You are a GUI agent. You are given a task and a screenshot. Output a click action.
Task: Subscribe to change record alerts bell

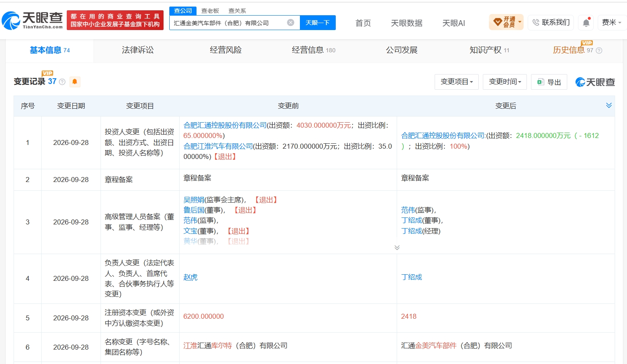pos(75,82)
